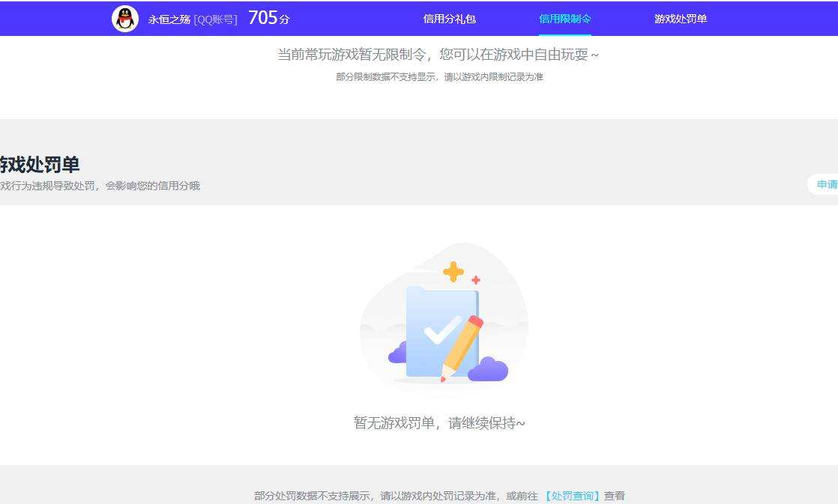This screenshot has width=838, height=504.
Task: Click the 705分 credit score
Action: pos(269,18)
